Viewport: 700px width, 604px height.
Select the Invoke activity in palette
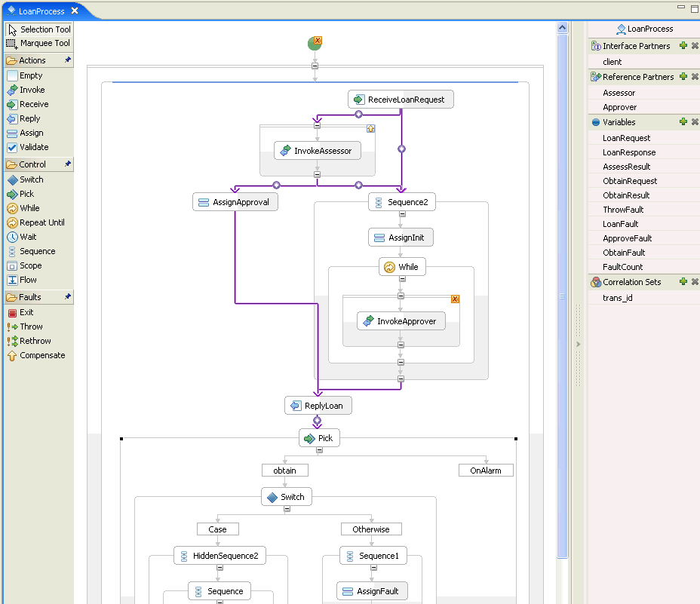click(32, 90)
